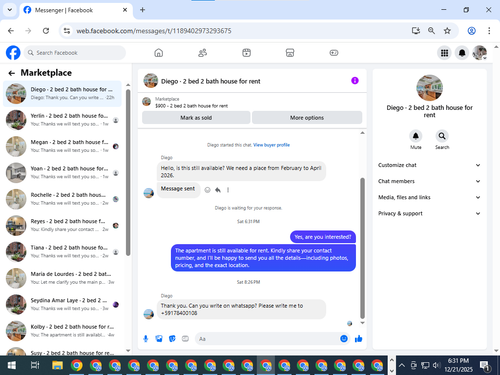Open more options for 'Message sent'
The width and height of the screenshot is (500, 375).
[x=228, y=190]
